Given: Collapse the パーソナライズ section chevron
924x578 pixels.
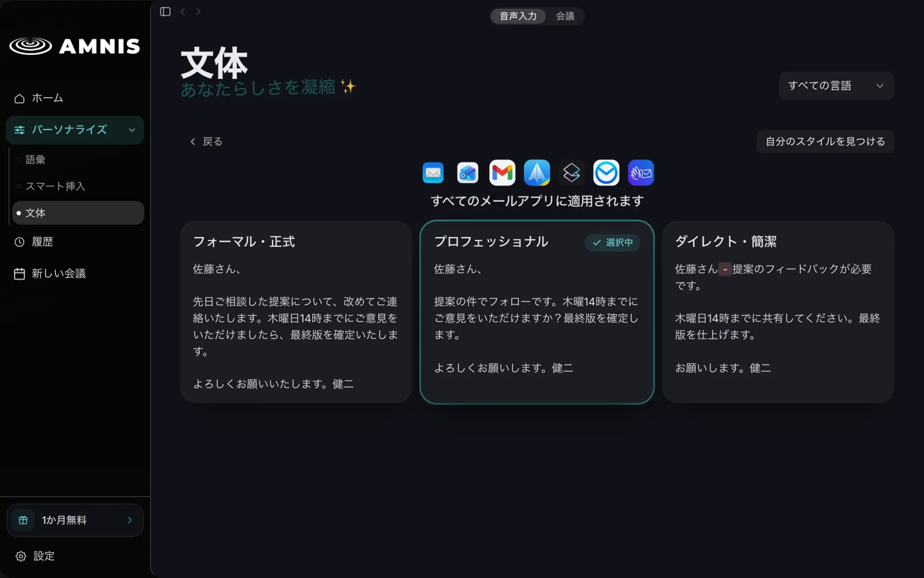Looking at the screenshot, I should [x=132, y=130].
